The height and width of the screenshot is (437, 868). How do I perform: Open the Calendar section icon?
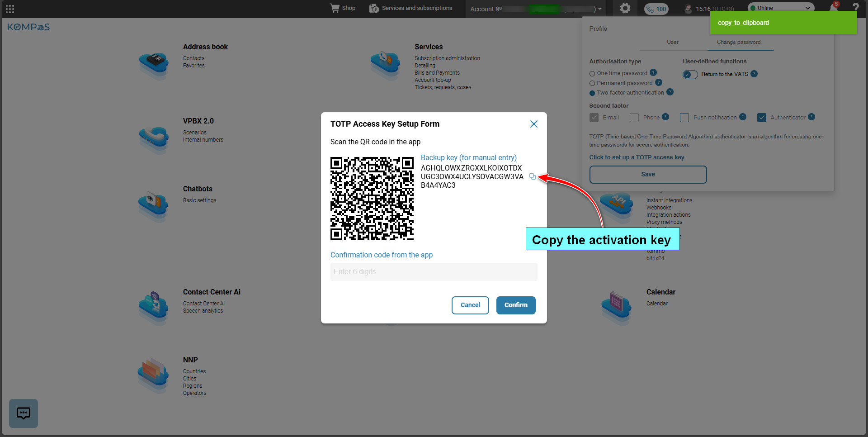point(617,308)
